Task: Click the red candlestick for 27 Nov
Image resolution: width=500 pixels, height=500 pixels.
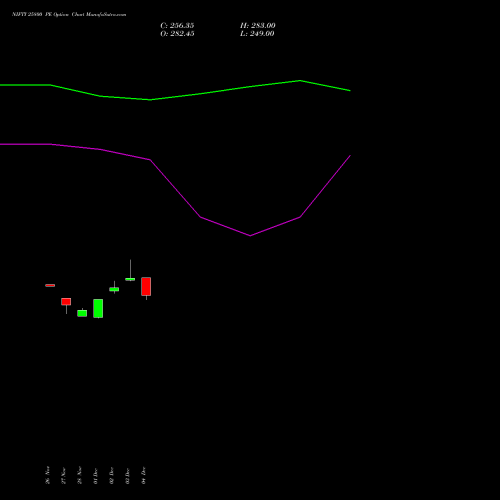Action: click(66, 302)
